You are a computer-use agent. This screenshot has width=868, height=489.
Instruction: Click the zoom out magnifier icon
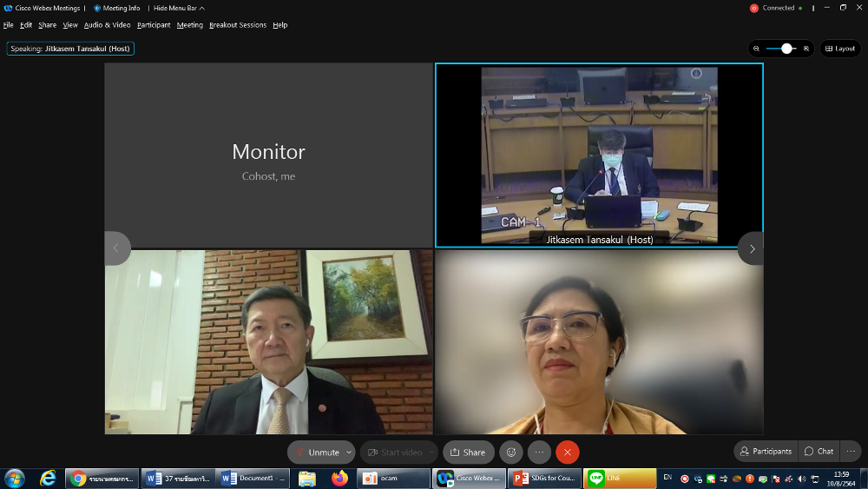coord(757,49)
